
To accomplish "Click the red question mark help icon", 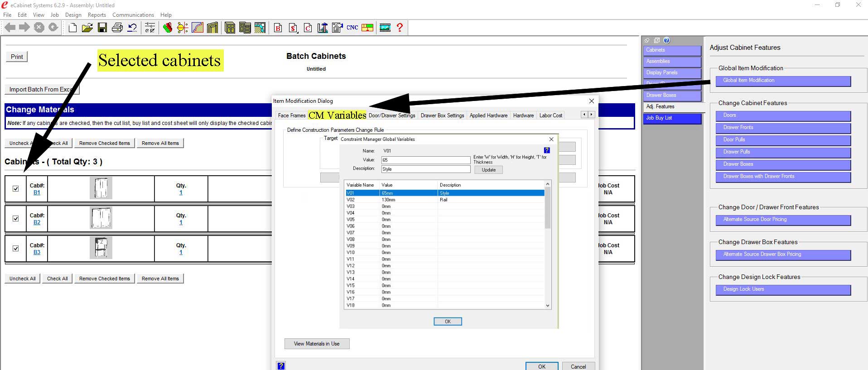I will [400, 28].
